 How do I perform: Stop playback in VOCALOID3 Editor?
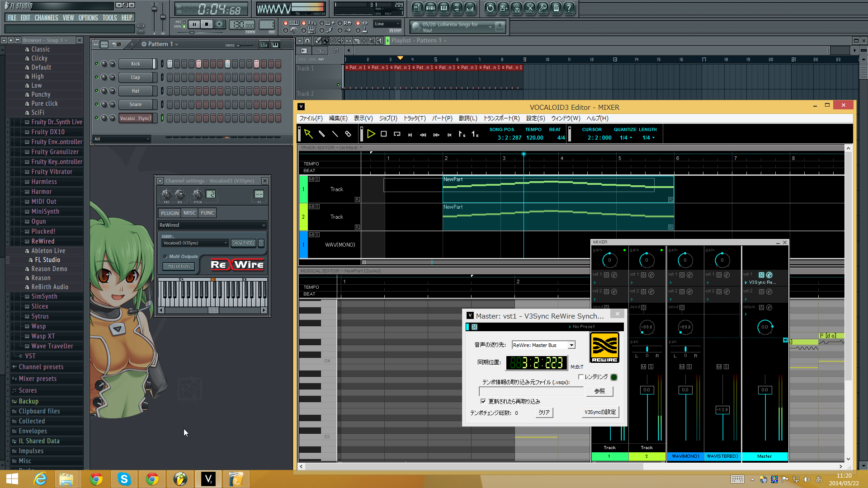tap(384, 134)
